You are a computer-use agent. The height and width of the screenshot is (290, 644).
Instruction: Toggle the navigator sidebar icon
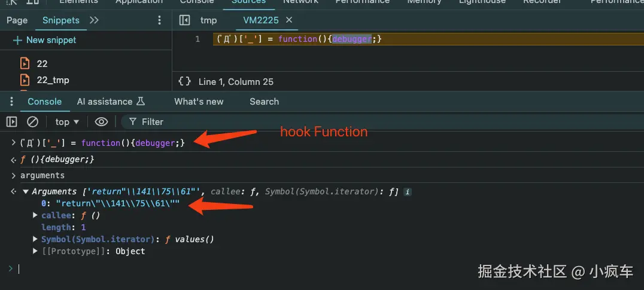[x=185, y=20]
